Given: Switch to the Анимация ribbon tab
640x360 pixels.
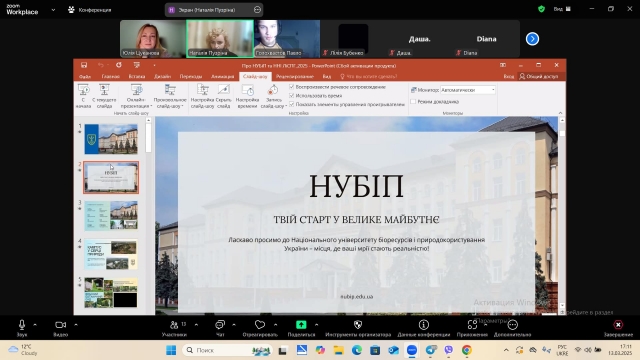Looking at the screenshot, I should coord(222,76).
